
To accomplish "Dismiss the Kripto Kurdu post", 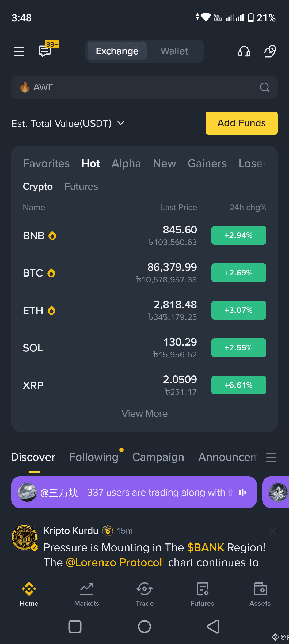I will [272, 531].
